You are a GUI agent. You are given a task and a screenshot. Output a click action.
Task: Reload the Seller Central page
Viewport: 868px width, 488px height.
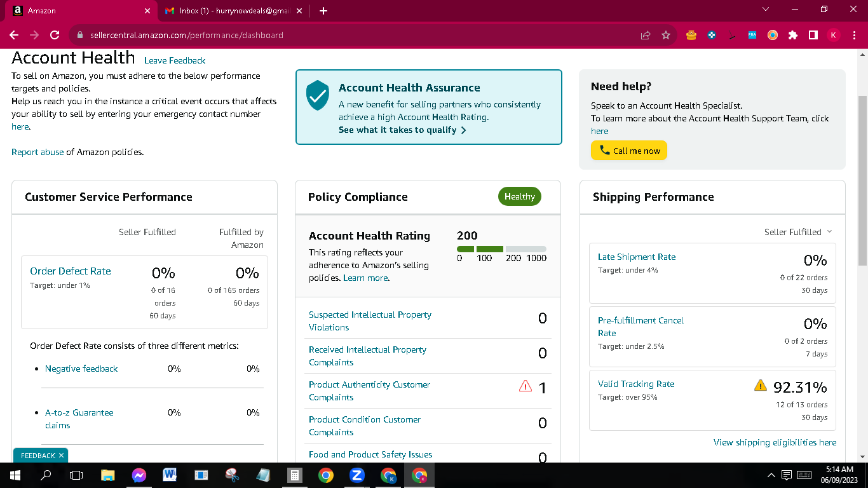tap(55, 36)
